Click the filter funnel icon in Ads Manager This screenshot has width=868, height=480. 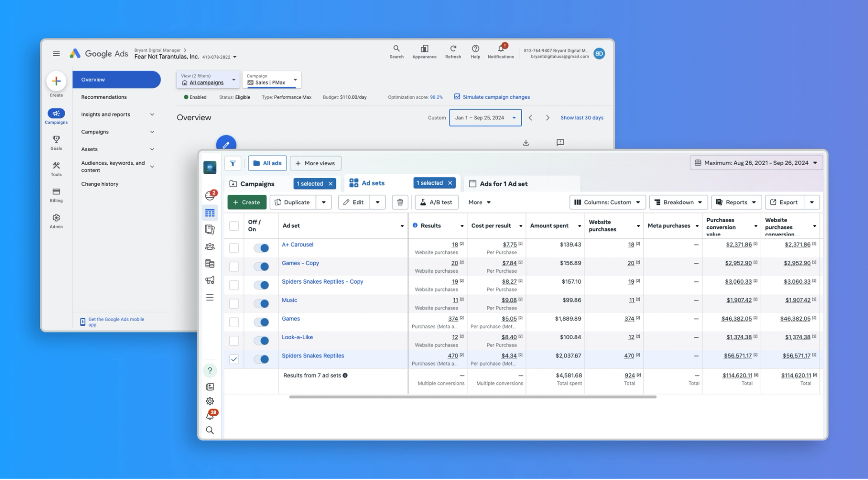(233, 163)
